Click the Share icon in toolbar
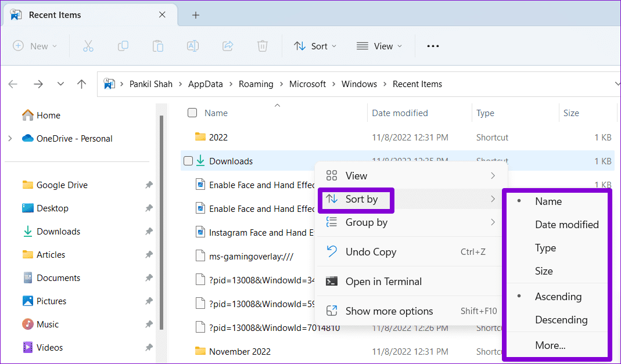Viewport: 621px width, 364px height. [x=228, y=46]
